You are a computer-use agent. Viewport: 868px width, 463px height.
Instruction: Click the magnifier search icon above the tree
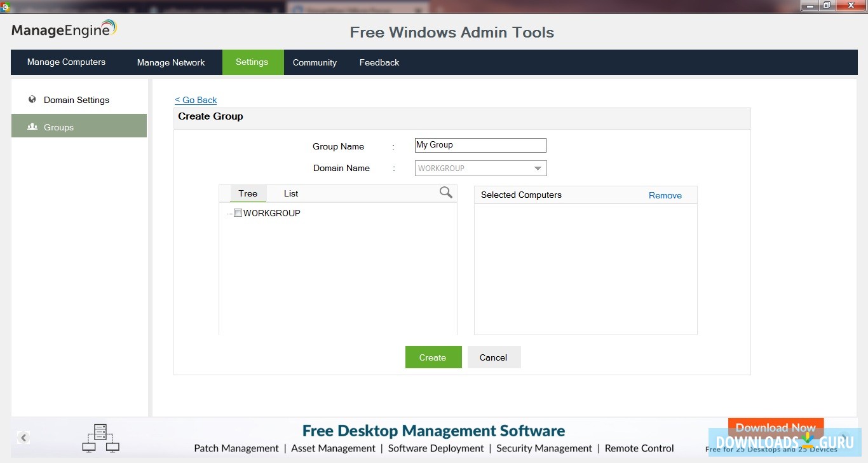point(446,193)
